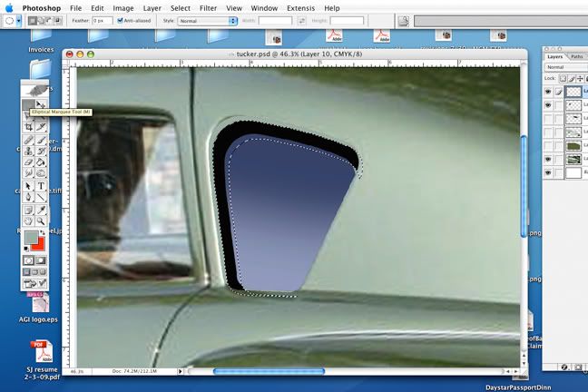Select the Type tool
The height and width of the screenshot is (392, 588).
click(x=41, y=186)
